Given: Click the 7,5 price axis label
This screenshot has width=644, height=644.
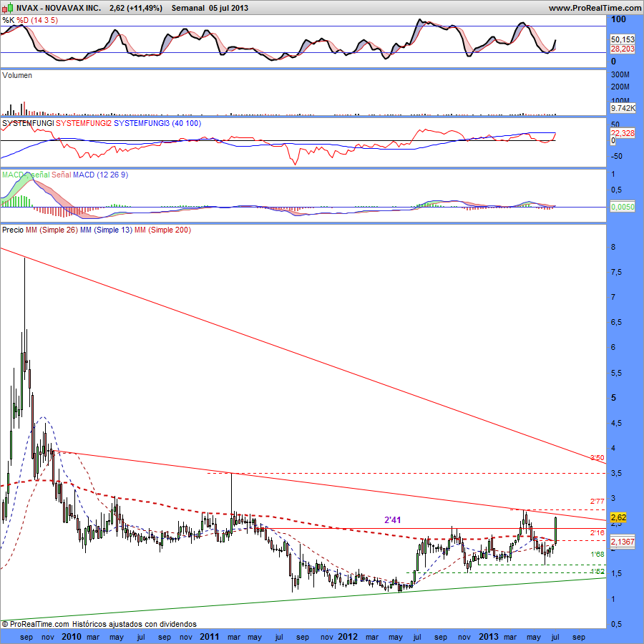Looking at the screenshot, I should click(x=616, y=273).
